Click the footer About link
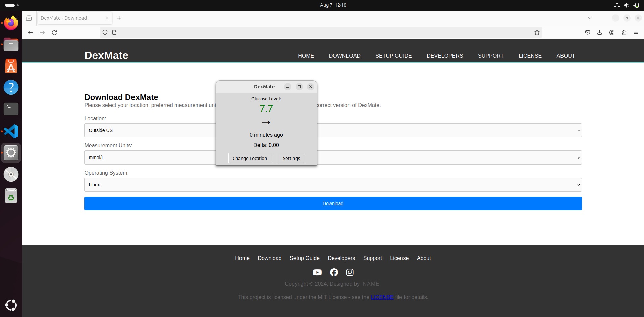 pyautogui.click(x=424, y=258)
